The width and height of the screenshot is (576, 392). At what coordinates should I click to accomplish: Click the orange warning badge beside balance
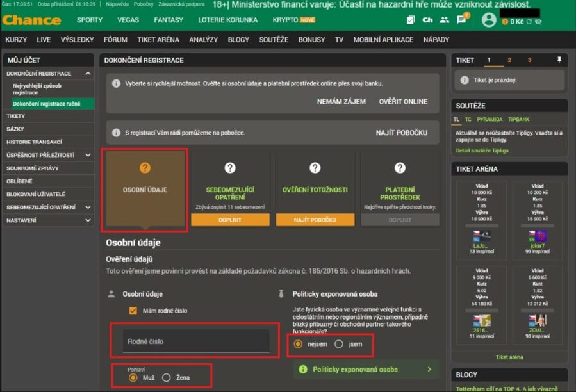pyautogui.click(x=505, y=22)
